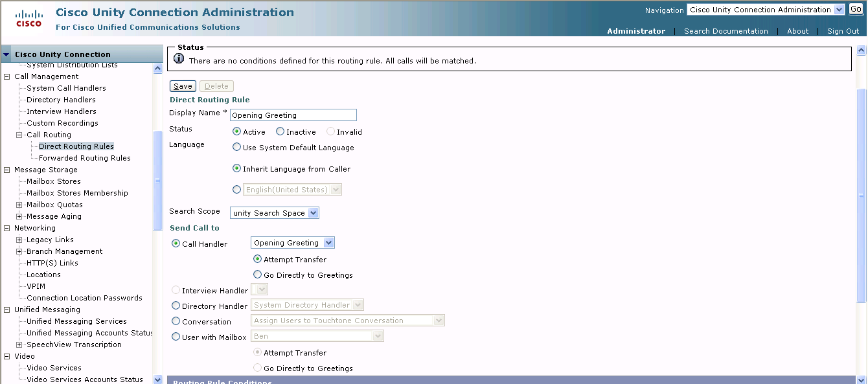Open Forwarded Routing Rules in tree
This screenshot has height=384, width=868.
coord(85,158)
